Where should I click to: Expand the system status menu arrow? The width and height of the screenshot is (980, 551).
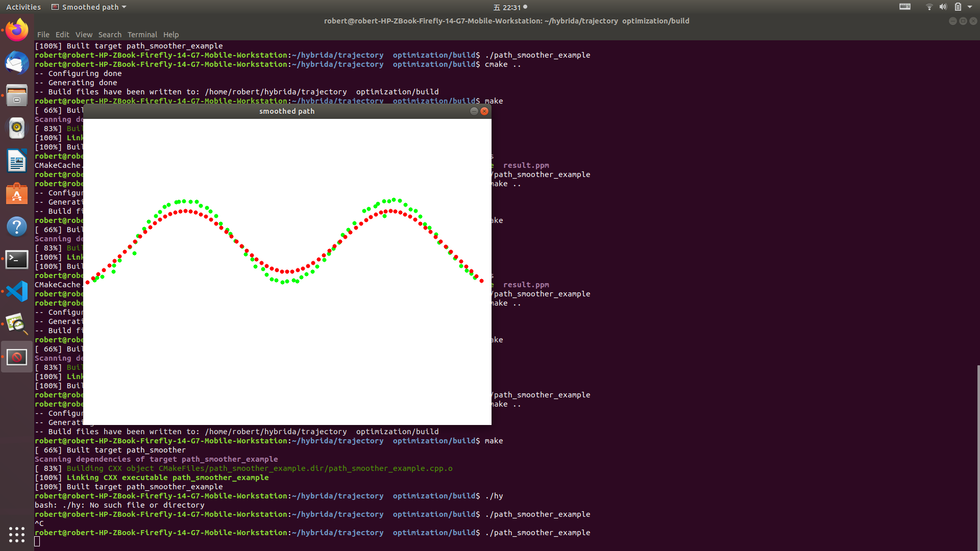[x=970, y=7]
